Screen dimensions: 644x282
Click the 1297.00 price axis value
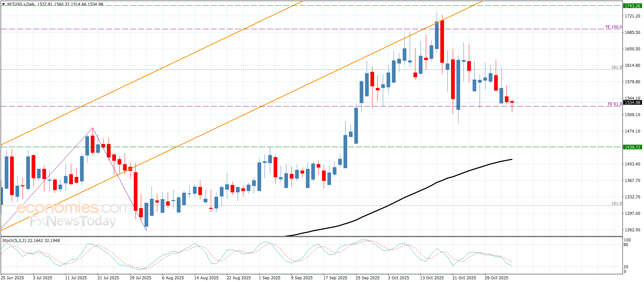(632, 213)
